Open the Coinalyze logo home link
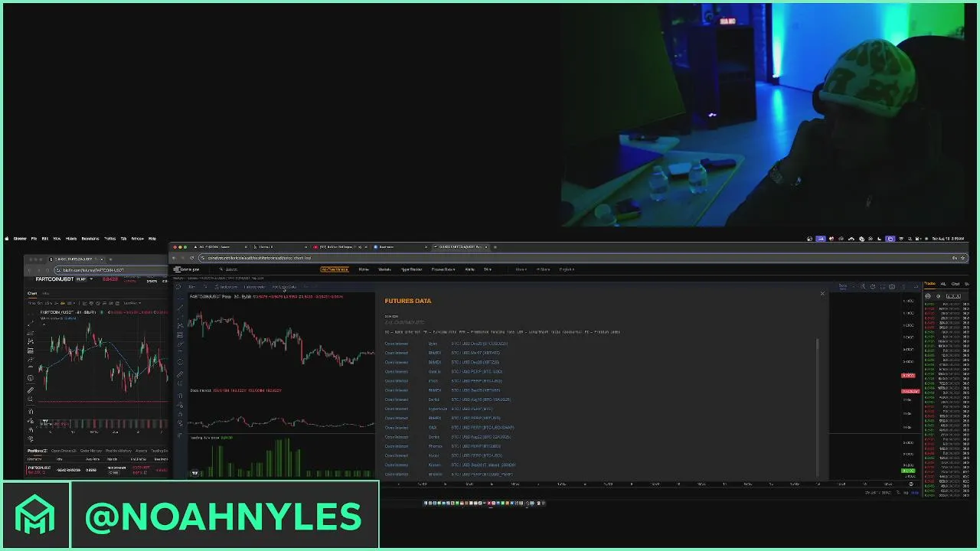 [186, 269]
